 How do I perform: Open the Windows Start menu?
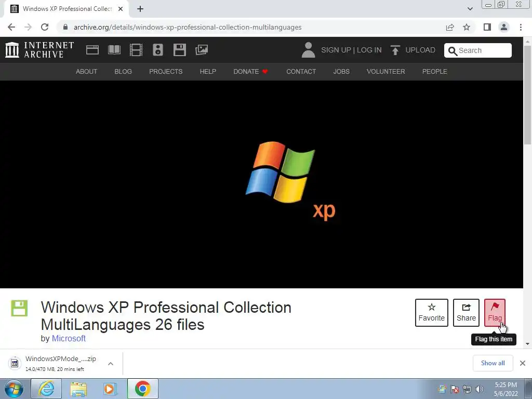[x=14, y=389]
